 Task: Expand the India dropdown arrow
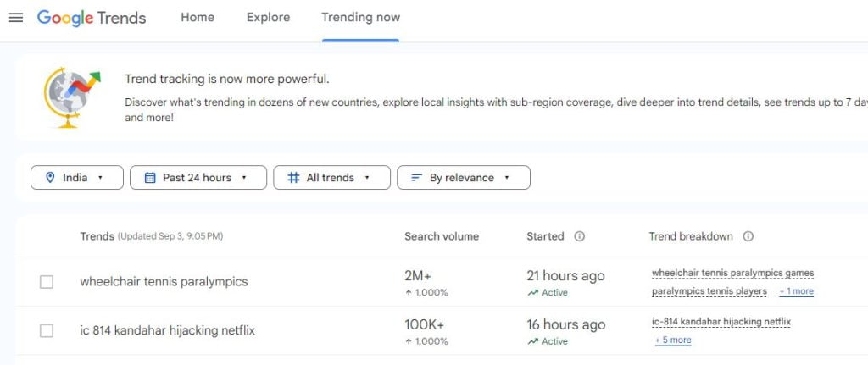coord(101,178)
